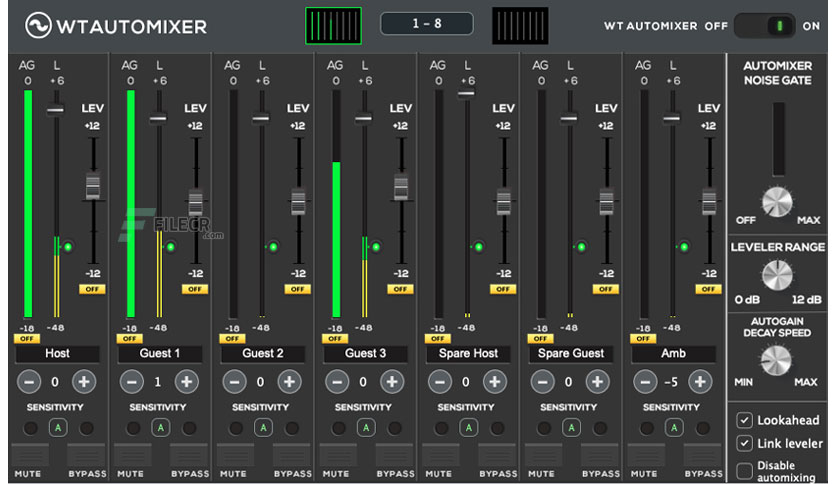The height and width of the screenshot is (484, 836).
Task: Decrease Host sensitivity with minus button
Action: 29,382
